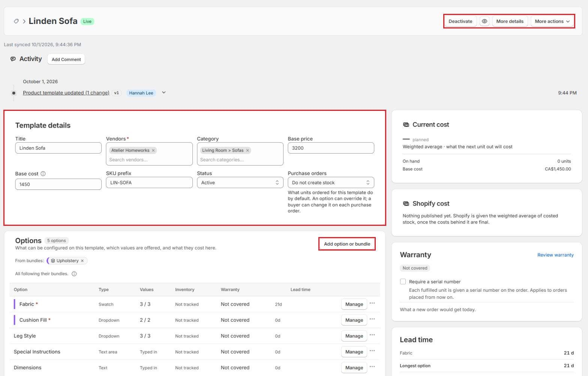Viewport: 588px width, 376px height.
Task: Open three-dot menu for Special Instructions row
Action: pyautogui.click(x=372, y=351)
